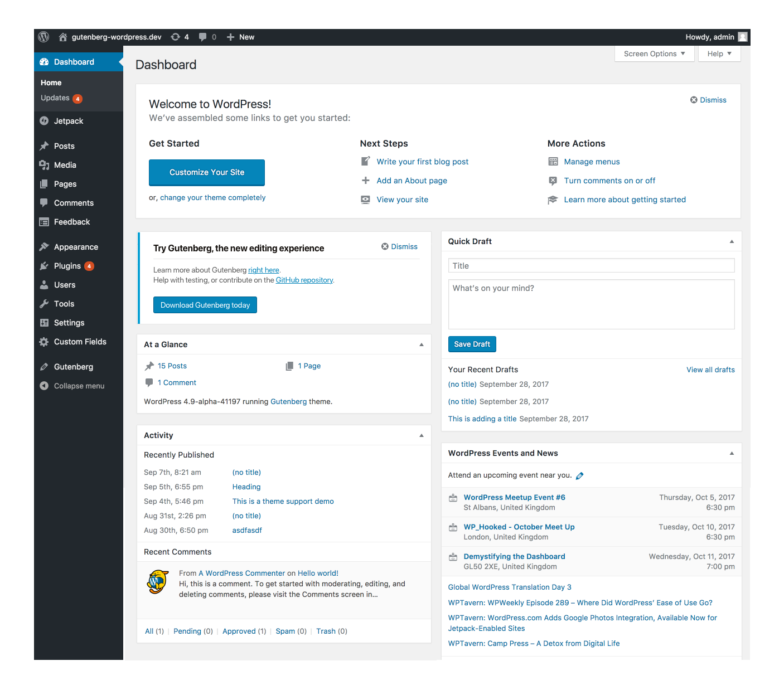Click the admin avatar in top bar
Screen dimensions: 784x690
point(743,37)
